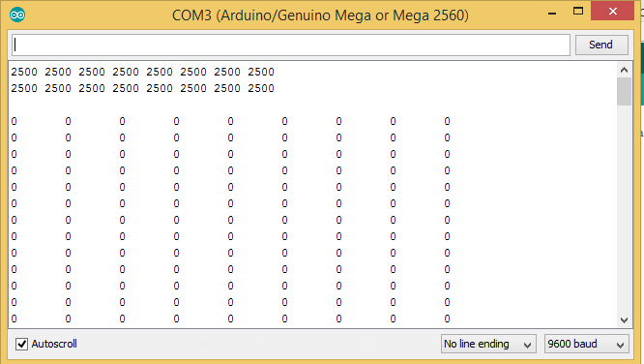Maximize the COM3 serial monitor window
Image resolution: width=644 pixels, height=364 pixels.
(x=578, y=12)
